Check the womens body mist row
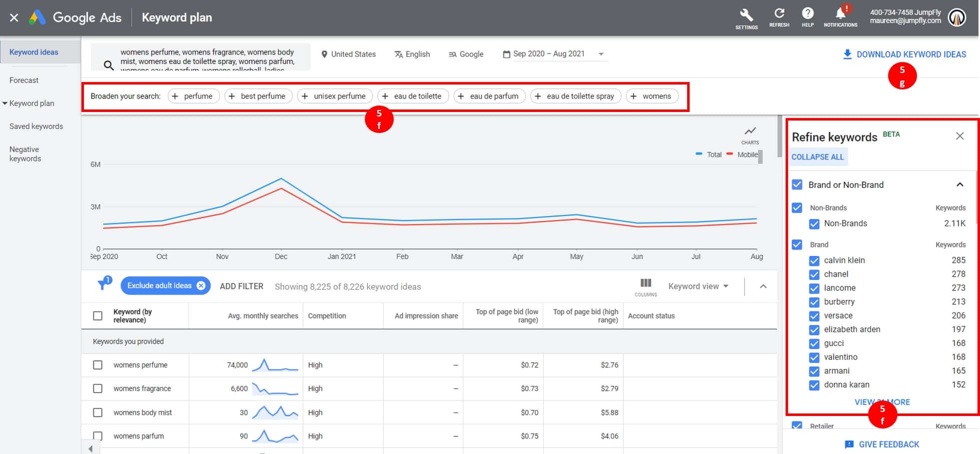 [x=98, y=412]
